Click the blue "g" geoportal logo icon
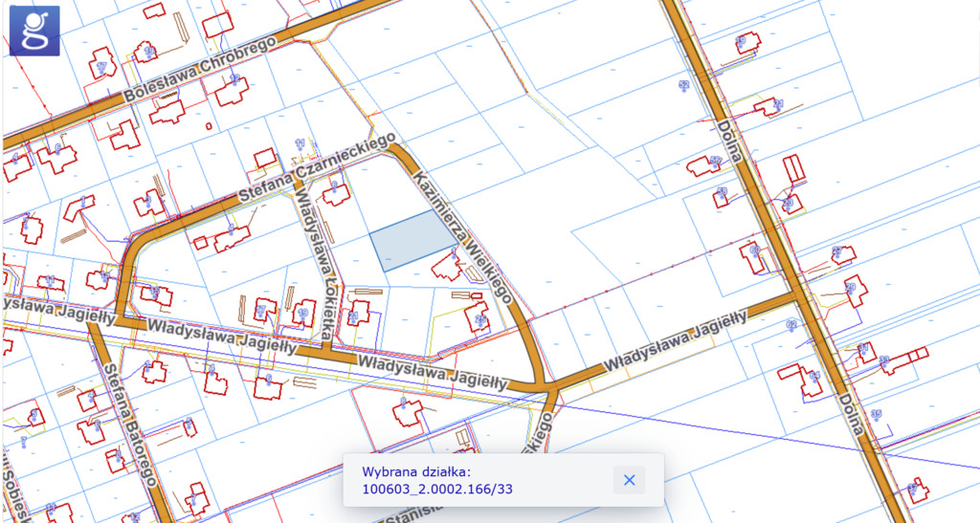Screen dimensions: 980x523 [x=33, y=30]
